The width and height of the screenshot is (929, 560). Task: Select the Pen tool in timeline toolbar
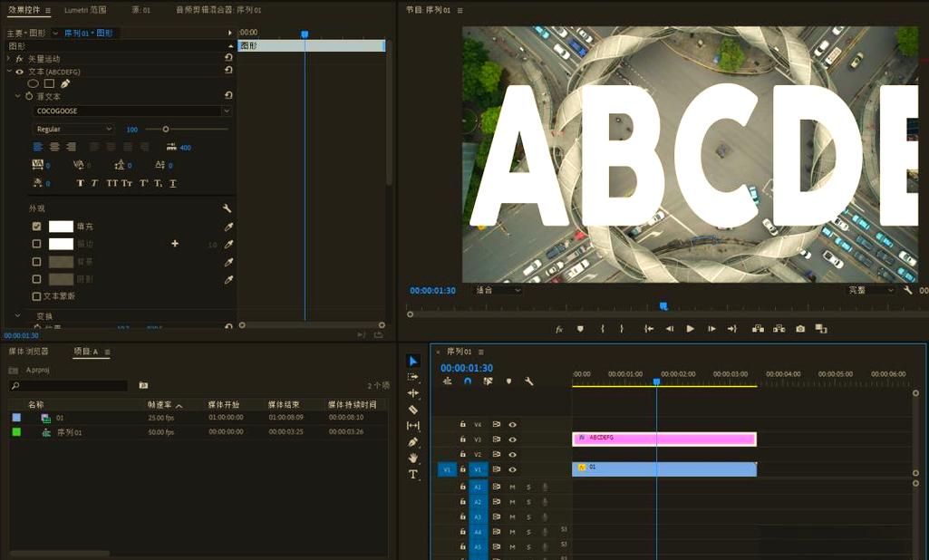pos(413,441)
